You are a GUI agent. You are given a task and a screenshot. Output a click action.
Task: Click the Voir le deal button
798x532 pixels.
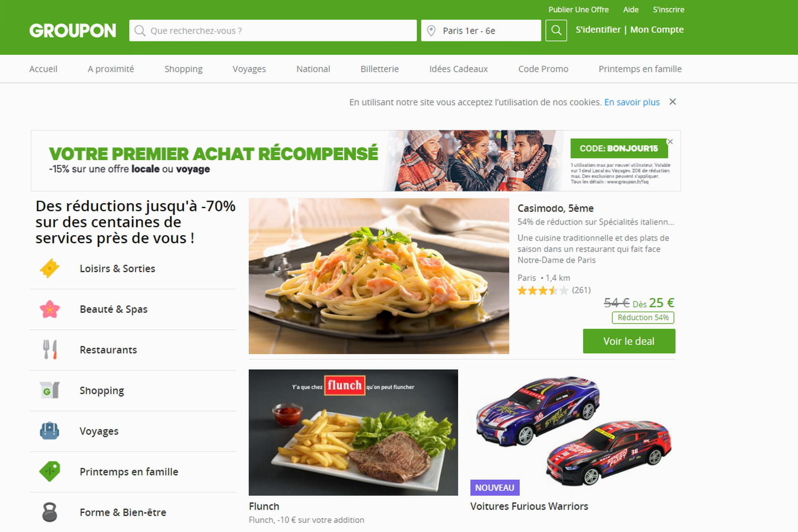pos(629,341)
